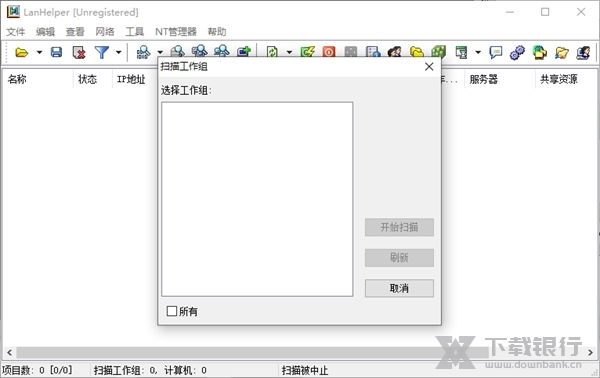Click the page with red X delete icon

click(79, 52)
